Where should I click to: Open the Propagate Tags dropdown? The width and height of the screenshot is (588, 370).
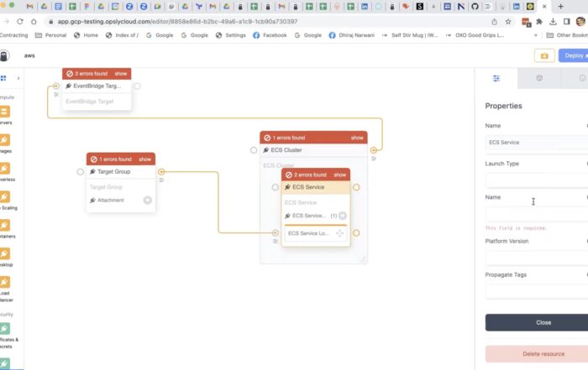point(537,291)
